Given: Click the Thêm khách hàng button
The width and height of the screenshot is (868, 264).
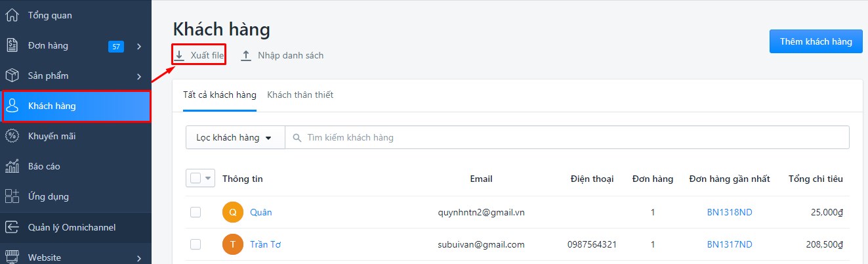Looking at the screenshot, I should (816, 41).
